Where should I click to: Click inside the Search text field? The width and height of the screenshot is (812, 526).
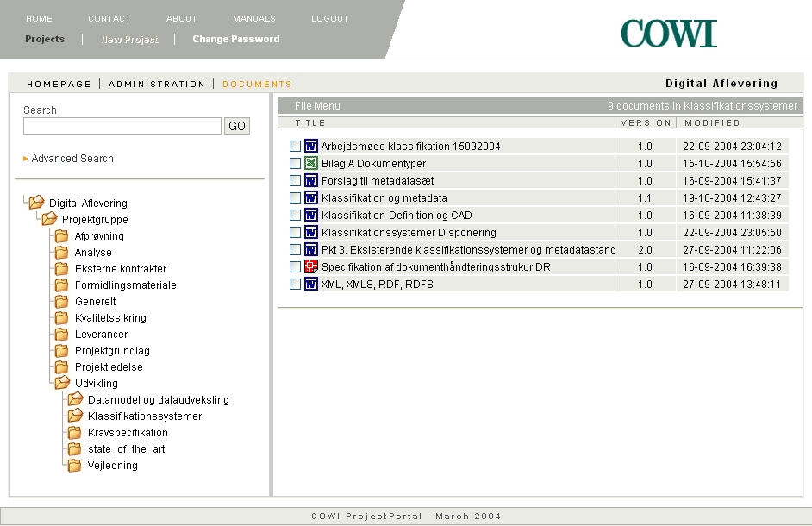[122, 127]
